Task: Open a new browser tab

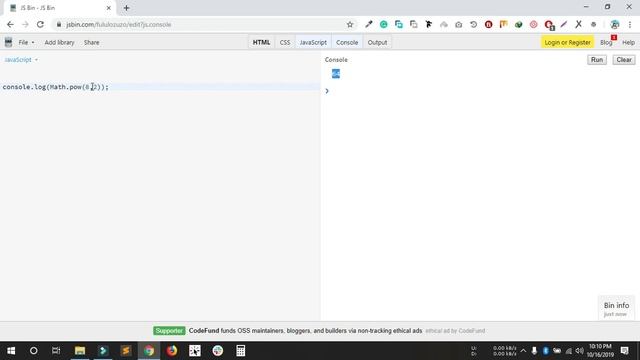Action: [127, 8]
